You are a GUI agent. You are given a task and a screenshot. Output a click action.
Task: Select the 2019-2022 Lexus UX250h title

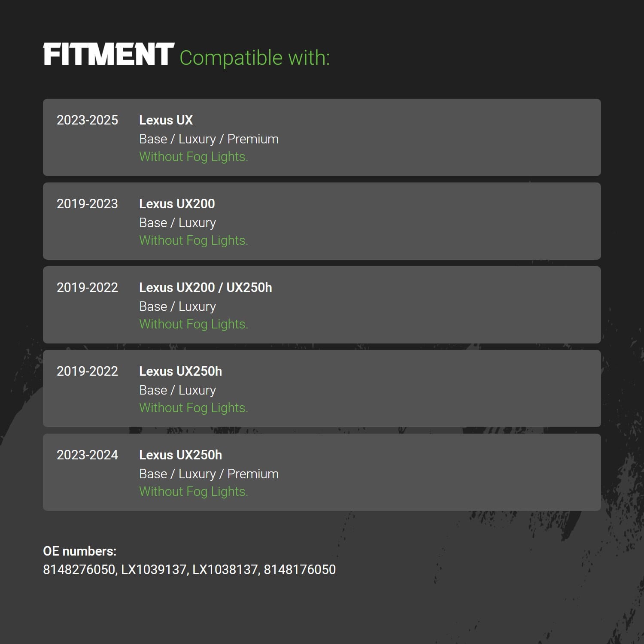pyautogui.click(x=181, y=371)
